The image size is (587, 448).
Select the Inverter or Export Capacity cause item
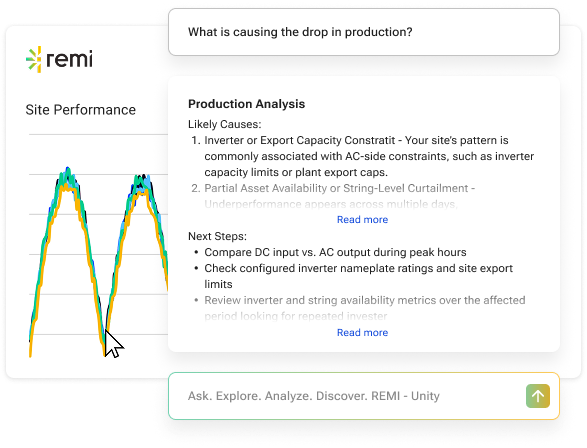[x=362, y=156]
